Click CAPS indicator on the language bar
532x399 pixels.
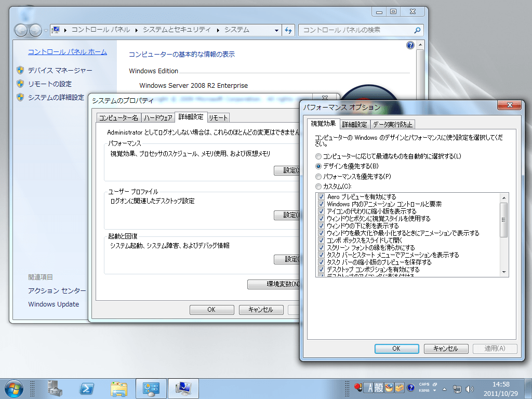(x=423, y=384)
